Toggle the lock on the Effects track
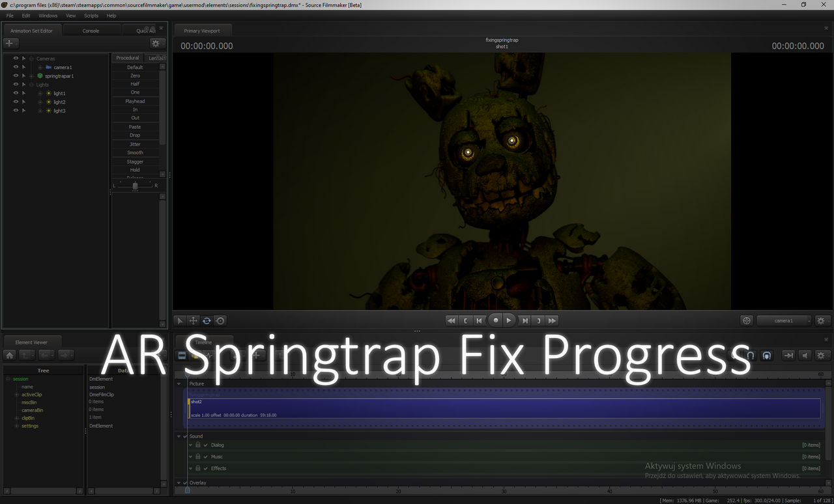The image size is (834, 504). 198,468
